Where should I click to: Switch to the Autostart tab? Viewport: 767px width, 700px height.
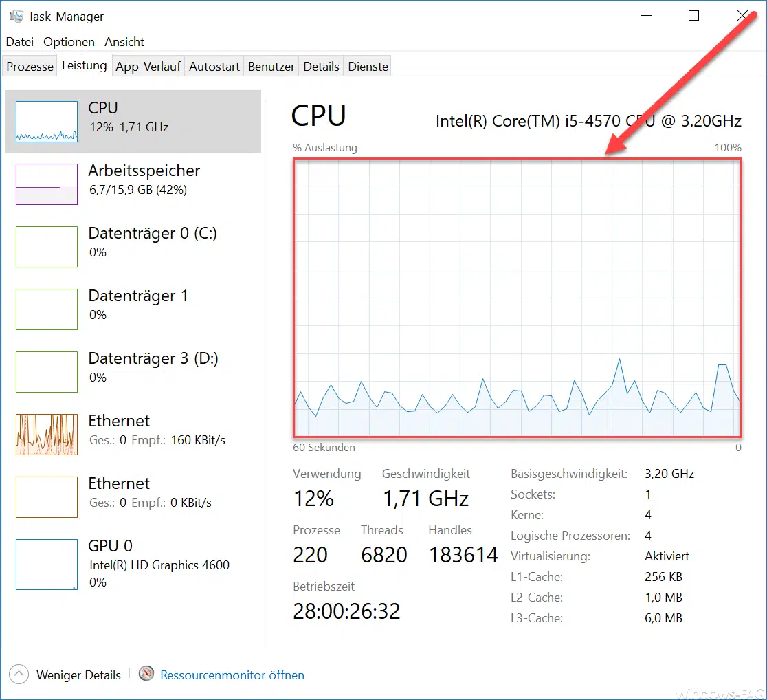pos(214,66)
